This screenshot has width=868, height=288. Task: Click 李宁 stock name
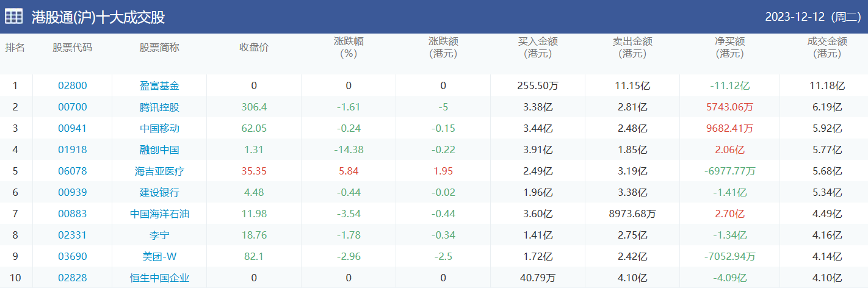click(159, 236)
